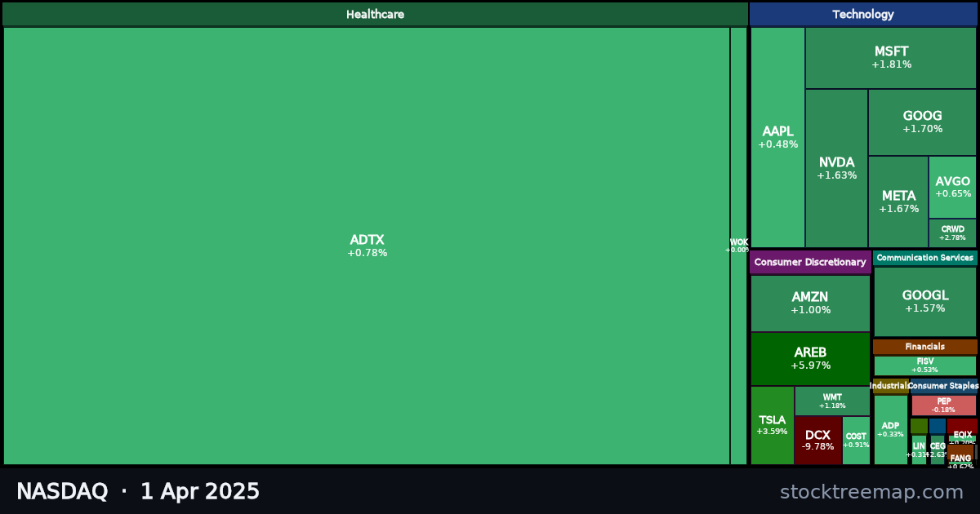This screenshot has width=980, height=514.
Task: Click the FISV +0.53% tile
Action: tap(924, 366)
